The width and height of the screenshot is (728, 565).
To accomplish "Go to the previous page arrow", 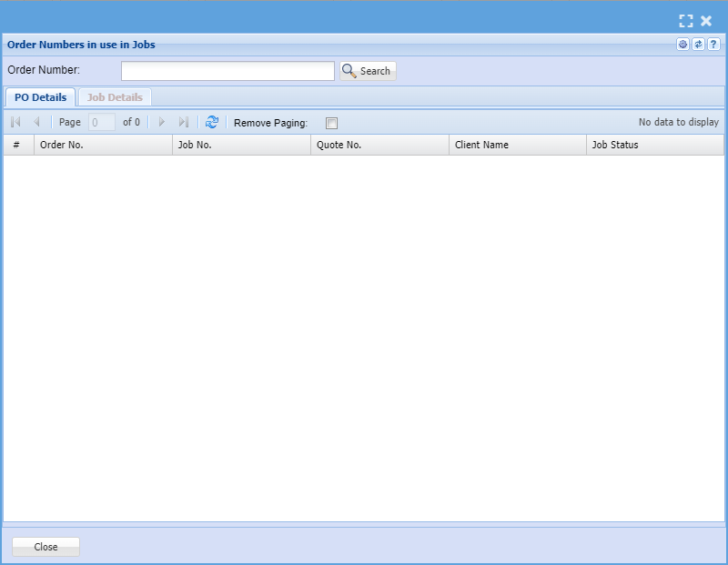I will (36, 122).
